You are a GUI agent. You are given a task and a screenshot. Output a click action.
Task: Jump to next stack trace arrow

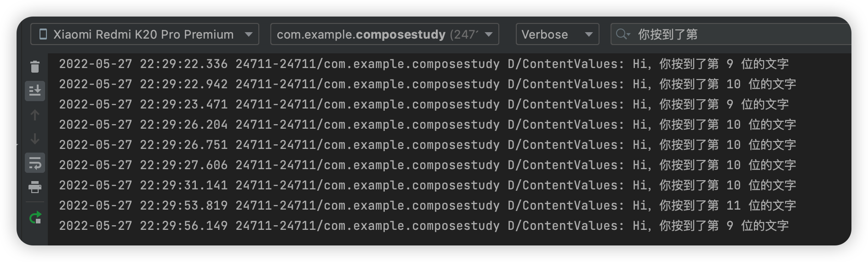point(35,139)
